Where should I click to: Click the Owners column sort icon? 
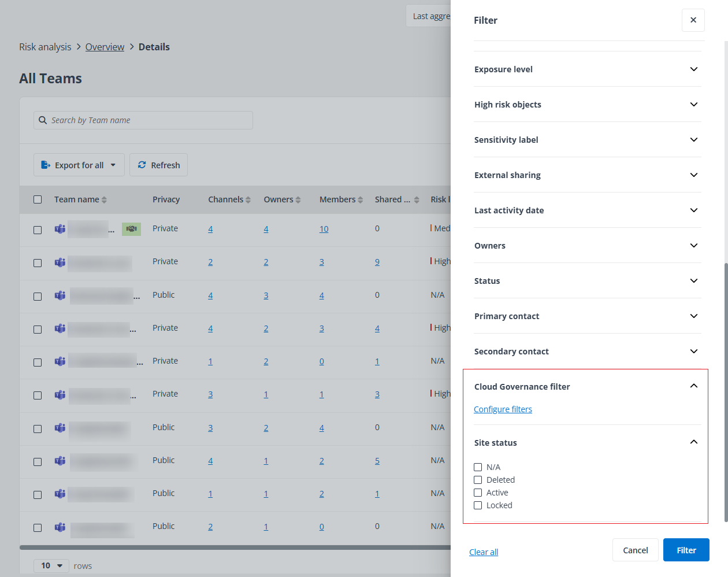point(299,199)
